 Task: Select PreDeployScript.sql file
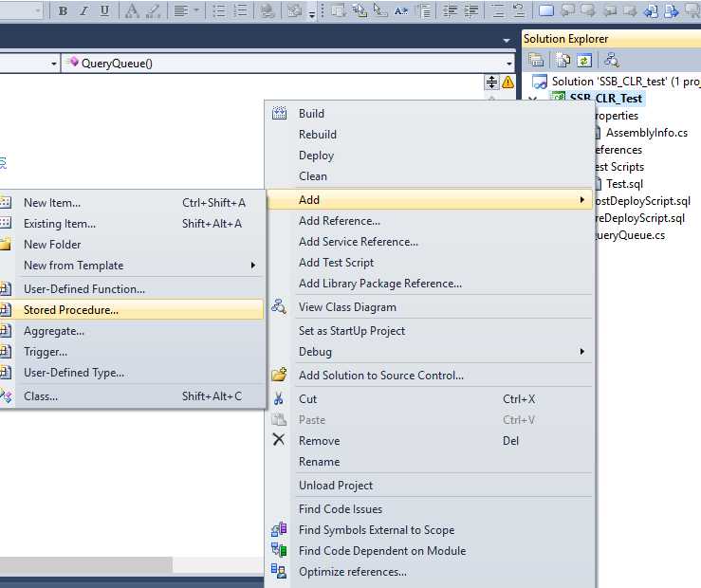coord(640,217)
